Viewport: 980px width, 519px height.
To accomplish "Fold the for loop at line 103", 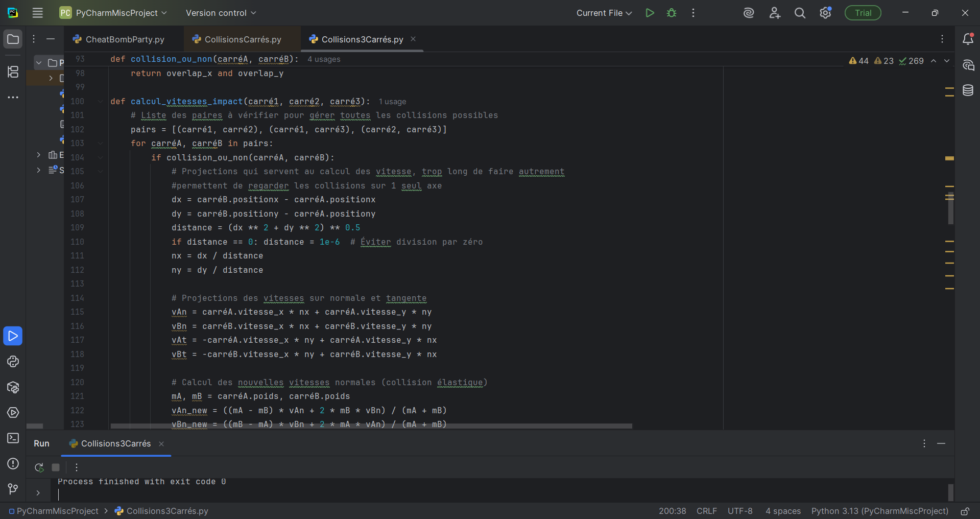I will [101, 144].
